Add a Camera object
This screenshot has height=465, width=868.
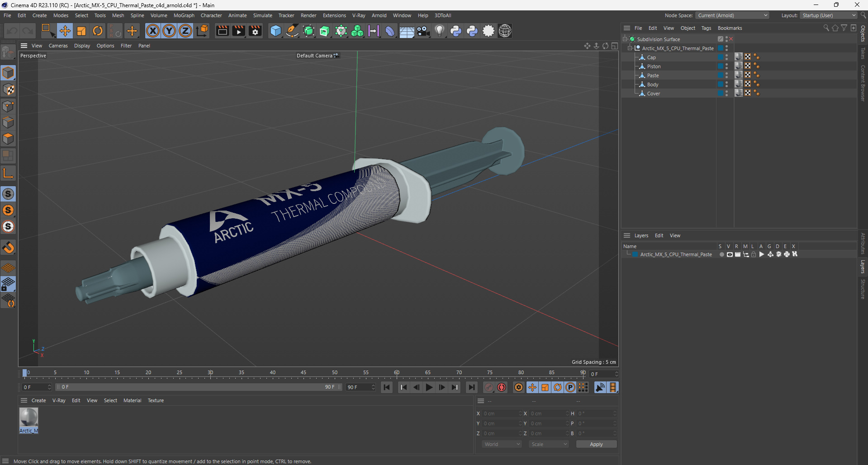click(x=423, y=31)
